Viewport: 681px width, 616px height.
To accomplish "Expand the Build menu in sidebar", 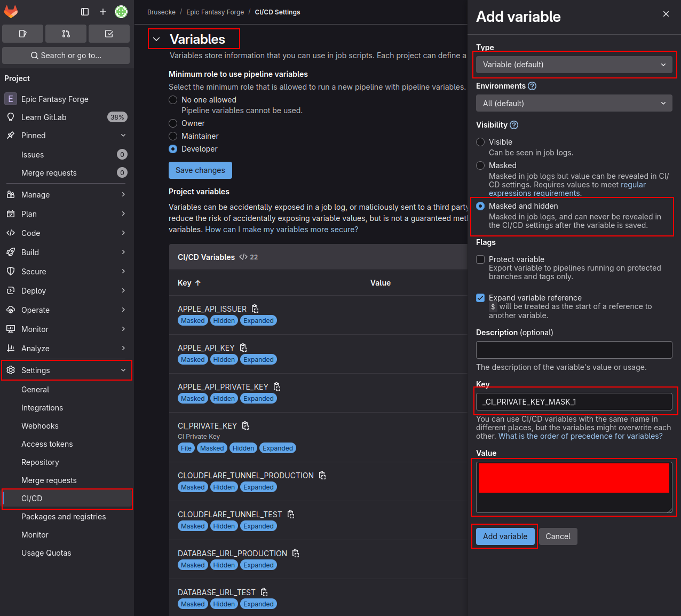I will 66,252.
